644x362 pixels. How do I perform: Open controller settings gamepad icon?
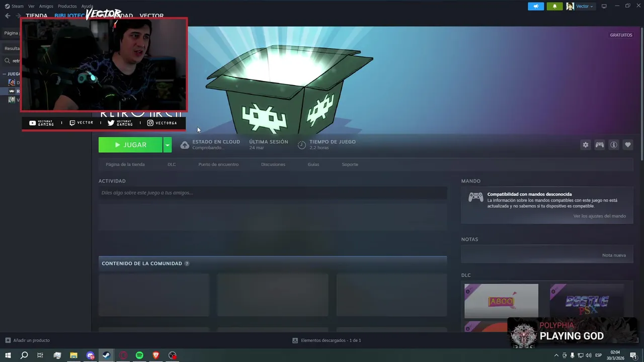[x=600, y=145]
